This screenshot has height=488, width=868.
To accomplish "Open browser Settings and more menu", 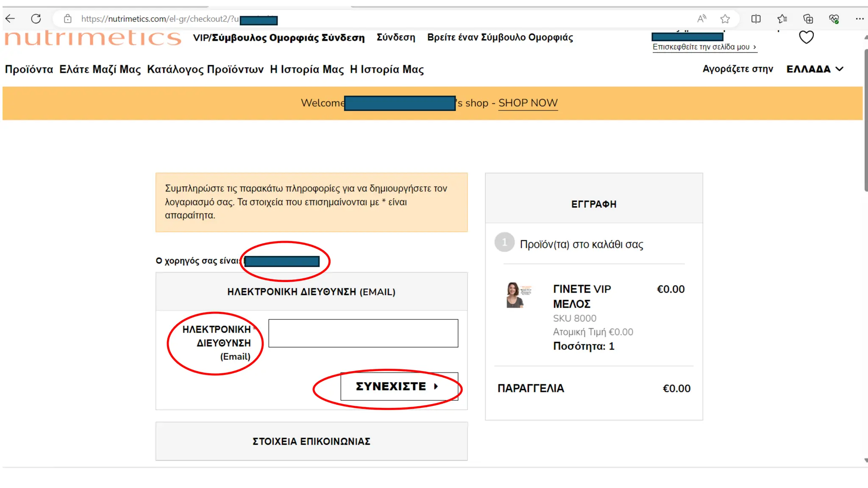I will coord(860,19).
